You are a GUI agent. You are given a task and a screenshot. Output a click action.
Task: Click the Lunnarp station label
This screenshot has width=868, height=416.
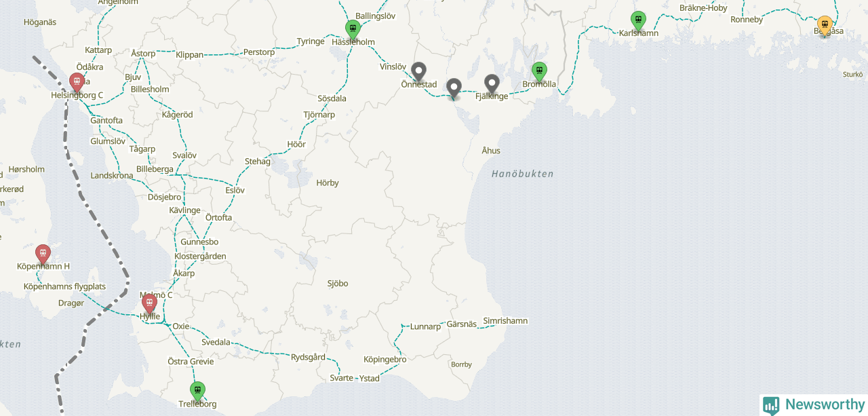click(x=425, y=327)
